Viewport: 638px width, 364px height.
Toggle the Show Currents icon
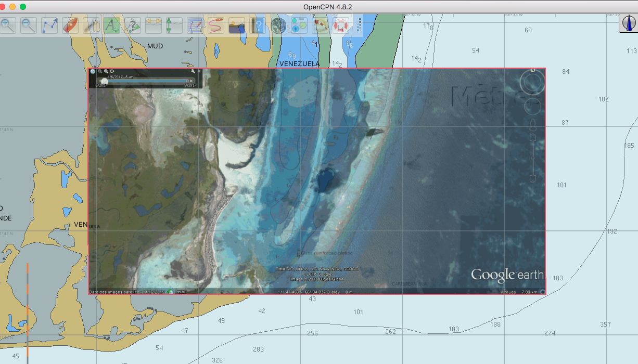(x=154, y=25)
